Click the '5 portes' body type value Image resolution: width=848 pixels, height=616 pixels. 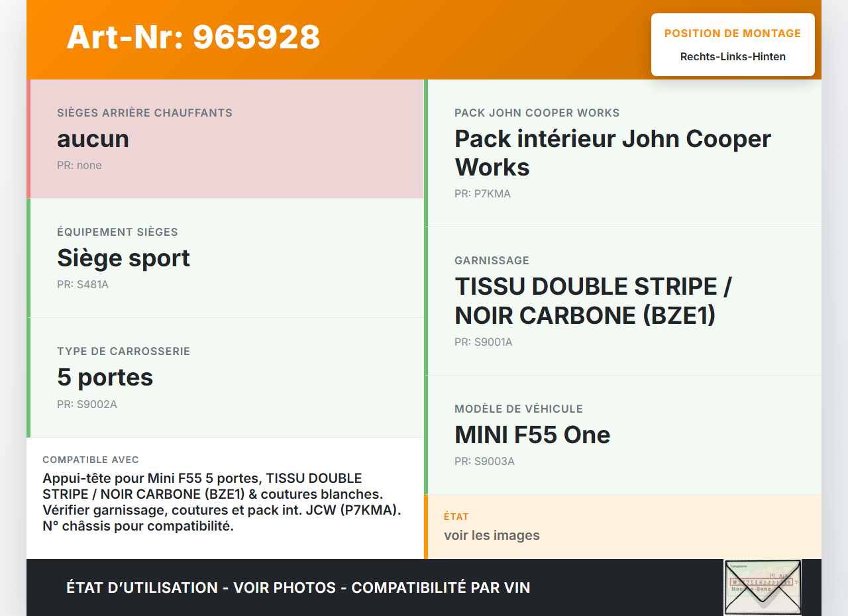pyautogui.click(x=105, y=378)
